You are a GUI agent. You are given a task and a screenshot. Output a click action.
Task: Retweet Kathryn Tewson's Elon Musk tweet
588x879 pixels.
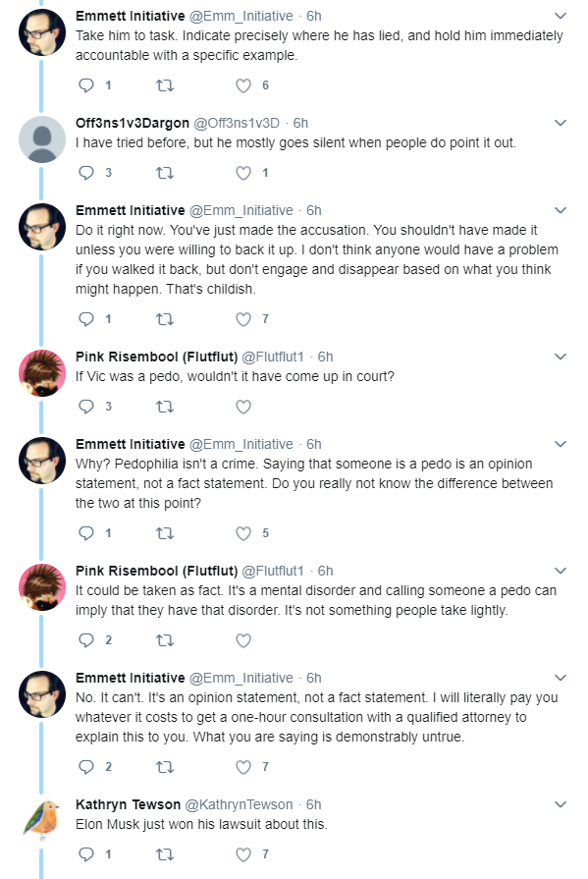(x=164, y=854)
